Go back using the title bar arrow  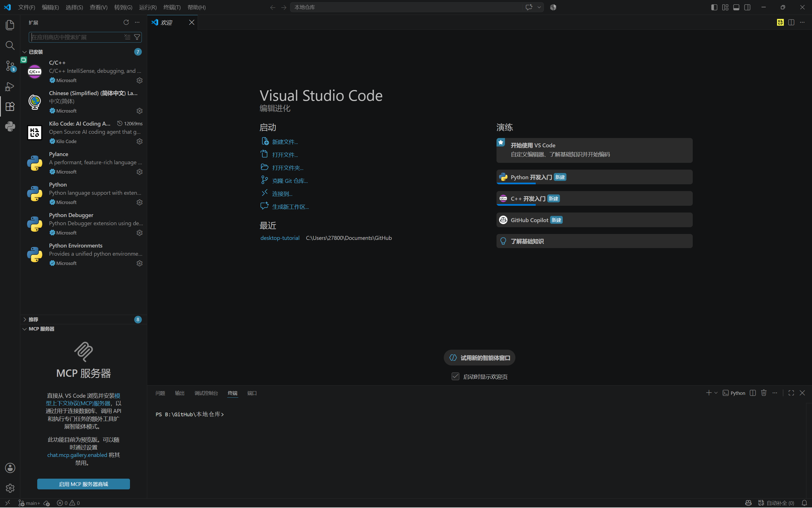[x=273, y=7]
